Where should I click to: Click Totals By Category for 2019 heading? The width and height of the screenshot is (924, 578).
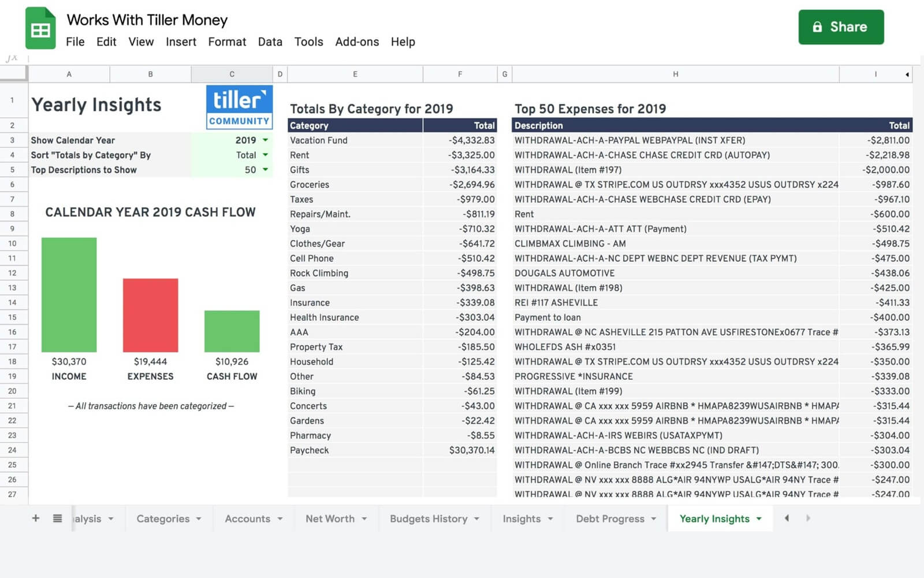point(371,109)
